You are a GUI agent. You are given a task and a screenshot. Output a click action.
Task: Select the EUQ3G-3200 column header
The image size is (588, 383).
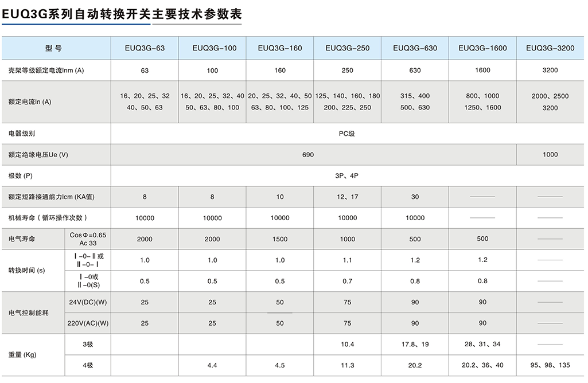tap(550, 48)
